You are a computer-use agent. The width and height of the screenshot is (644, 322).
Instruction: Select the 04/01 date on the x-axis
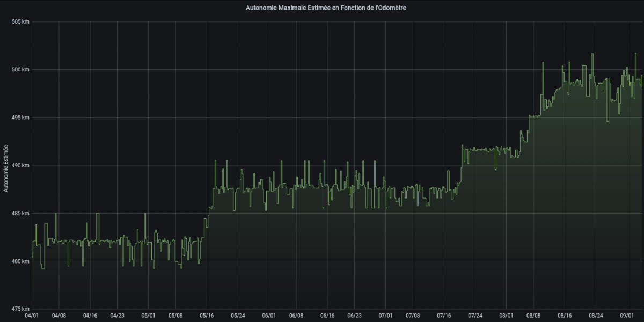[x=32, y=316]
